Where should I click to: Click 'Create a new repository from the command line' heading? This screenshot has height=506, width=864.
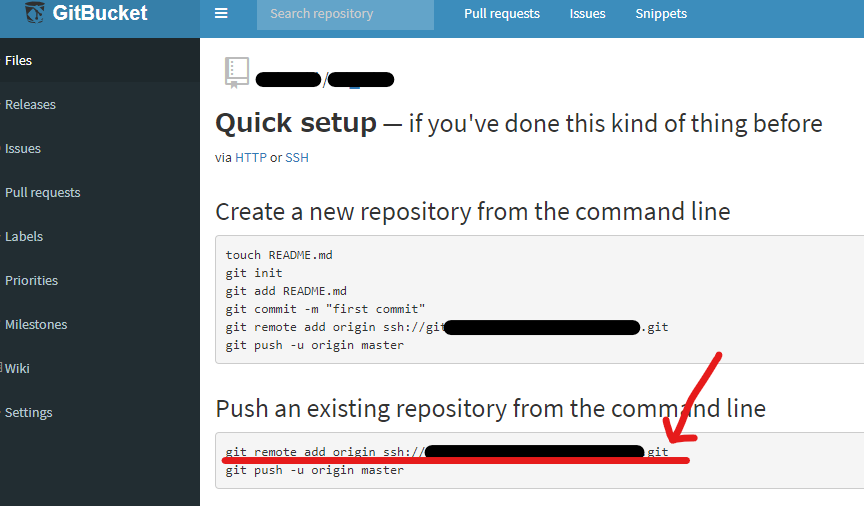coord(473,212)
